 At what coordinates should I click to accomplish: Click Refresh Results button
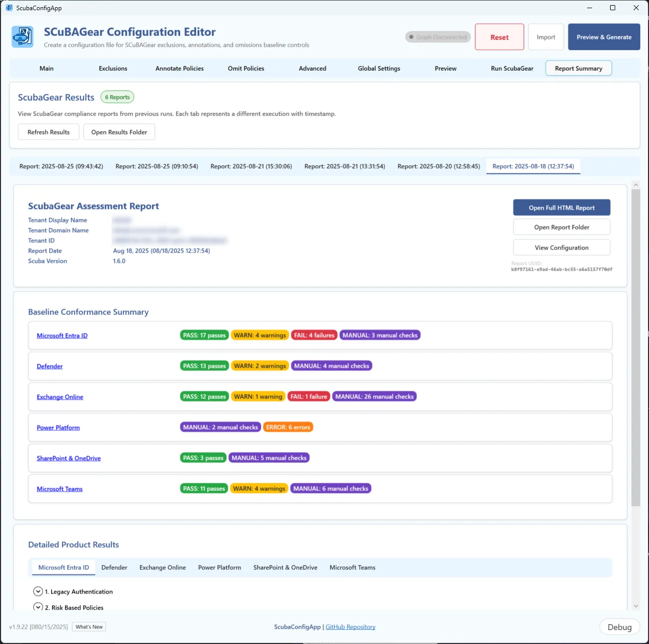pos(49,132)
